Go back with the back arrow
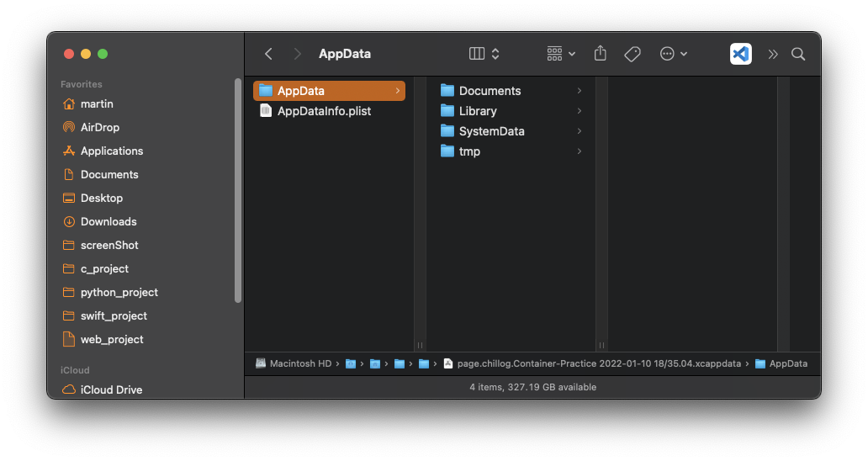868x461 pixels. point(268,54)
